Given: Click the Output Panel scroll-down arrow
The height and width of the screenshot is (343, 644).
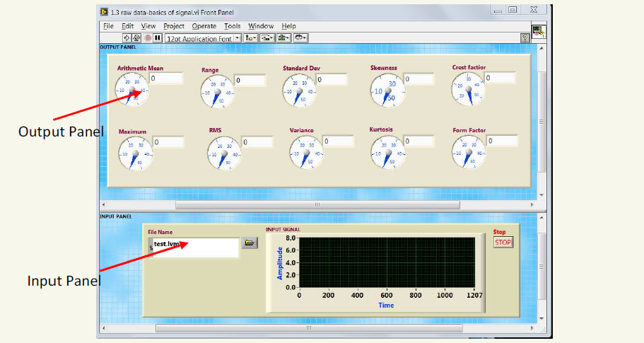Looking at the screenshot, I should pyautogui.click(x=541, y=195).
